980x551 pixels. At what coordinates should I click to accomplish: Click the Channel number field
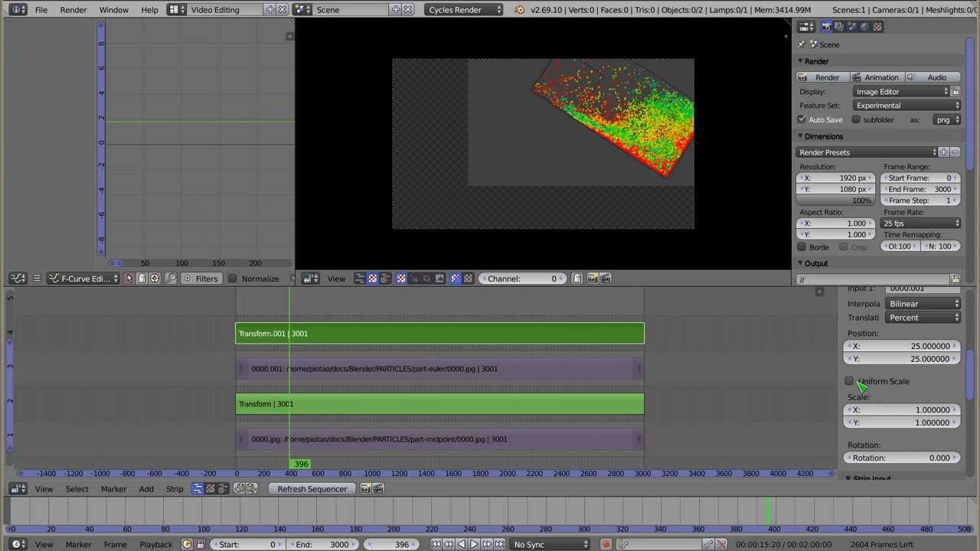[523, 279]
